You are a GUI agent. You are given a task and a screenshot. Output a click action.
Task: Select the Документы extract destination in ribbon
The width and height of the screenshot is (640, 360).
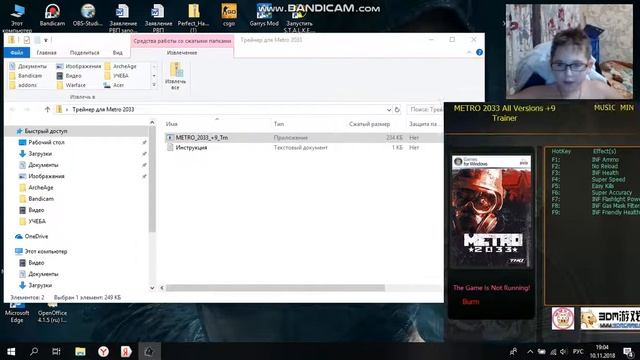coord(29,66)
